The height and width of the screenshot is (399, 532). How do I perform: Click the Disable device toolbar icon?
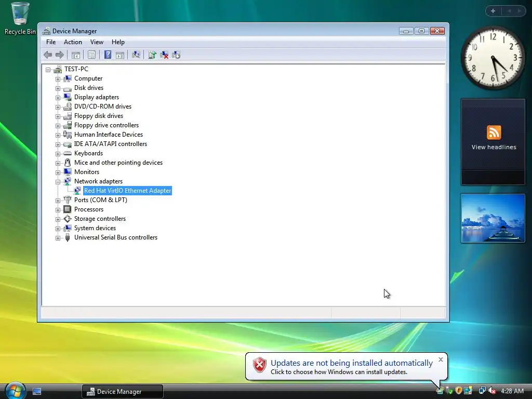click(176, 55)
